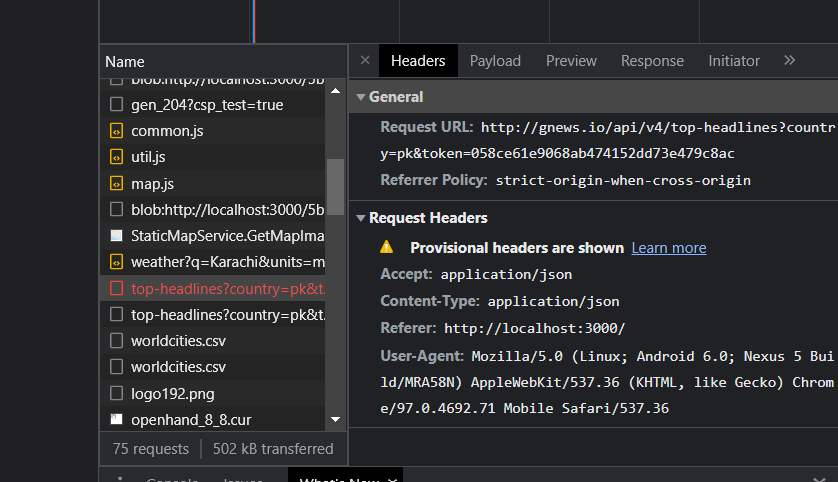Click the User-Agent Mozilla/5.0 value
This screenshot has height=482, width=838.
[607, 382]
